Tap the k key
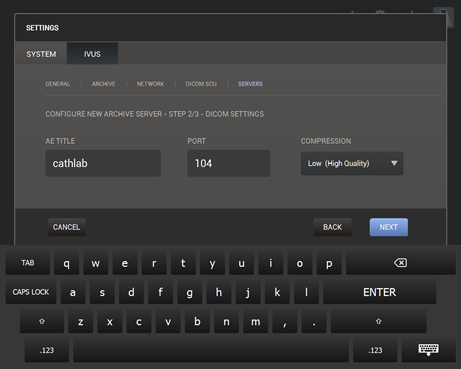 [277, 292]
